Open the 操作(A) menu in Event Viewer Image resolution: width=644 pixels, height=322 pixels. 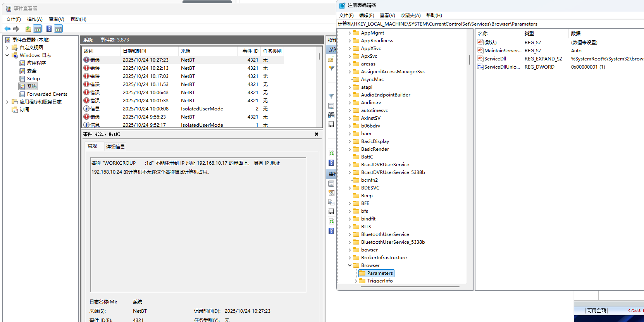pyautogui.click(x=34, y=19)
